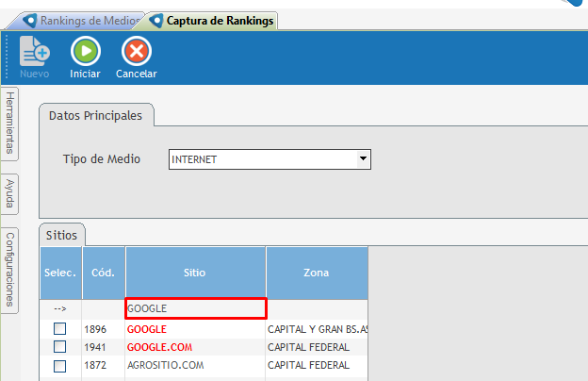Click the red Cancelar X icon

[x=137, y=51]
